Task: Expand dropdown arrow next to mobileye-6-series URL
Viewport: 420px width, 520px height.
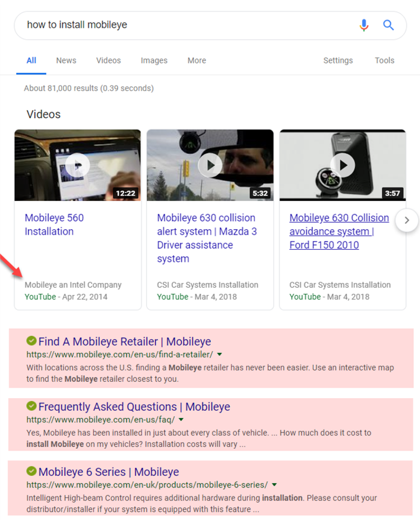Action: (275, 485)
